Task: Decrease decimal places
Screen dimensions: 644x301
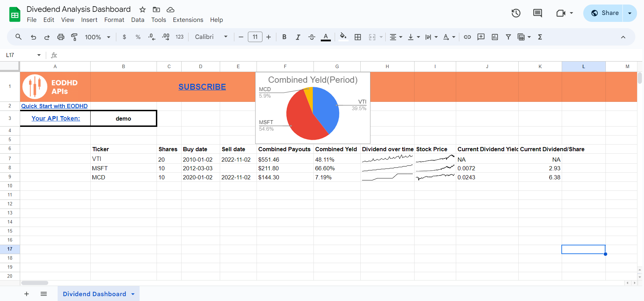Action: tap(152, 37)
